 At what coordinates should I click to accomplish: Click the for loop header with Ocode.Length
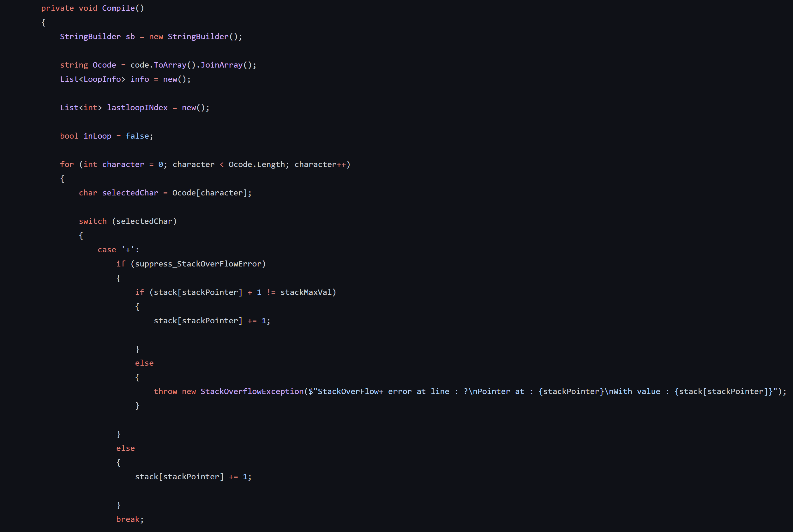point(205,164)
